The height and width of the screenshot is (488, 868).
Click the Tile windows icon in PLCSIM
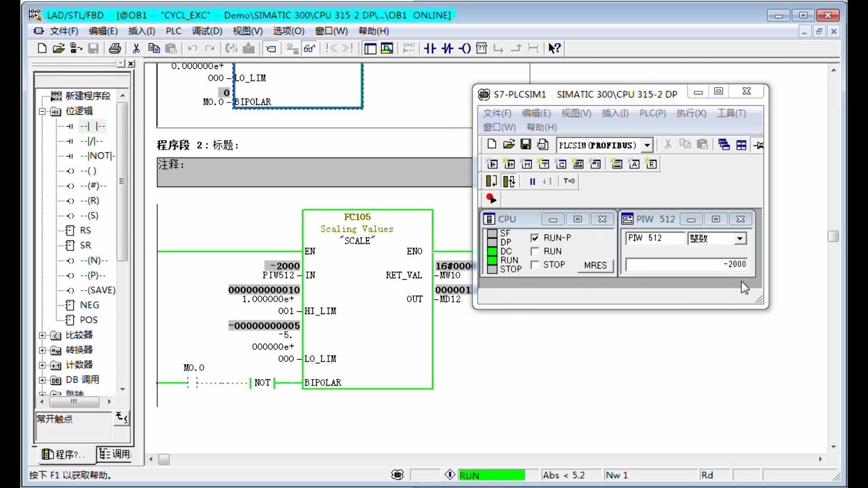pos(741,145)
